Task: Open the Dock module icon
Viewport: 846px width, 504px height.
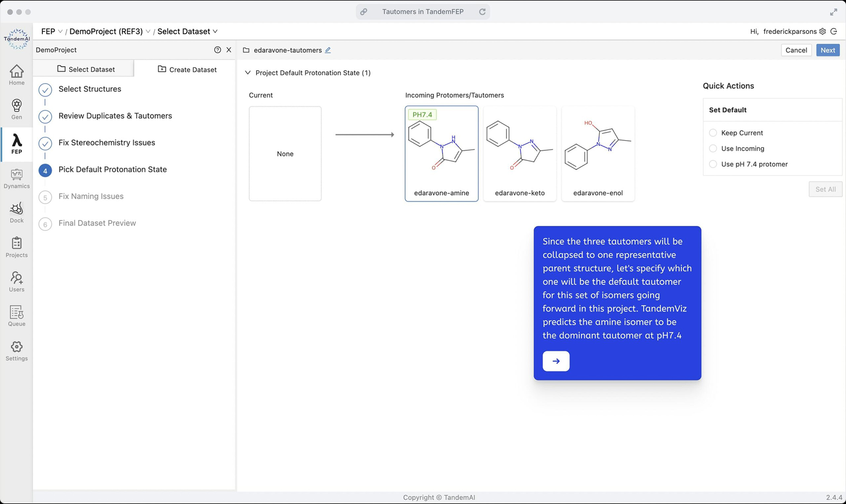Action: [x=17, y=213]
